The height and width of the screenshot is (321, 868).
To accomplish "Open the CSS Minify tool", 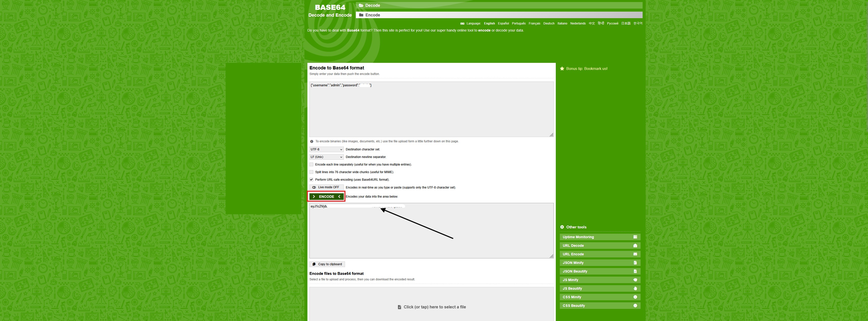I will (600, 297).
